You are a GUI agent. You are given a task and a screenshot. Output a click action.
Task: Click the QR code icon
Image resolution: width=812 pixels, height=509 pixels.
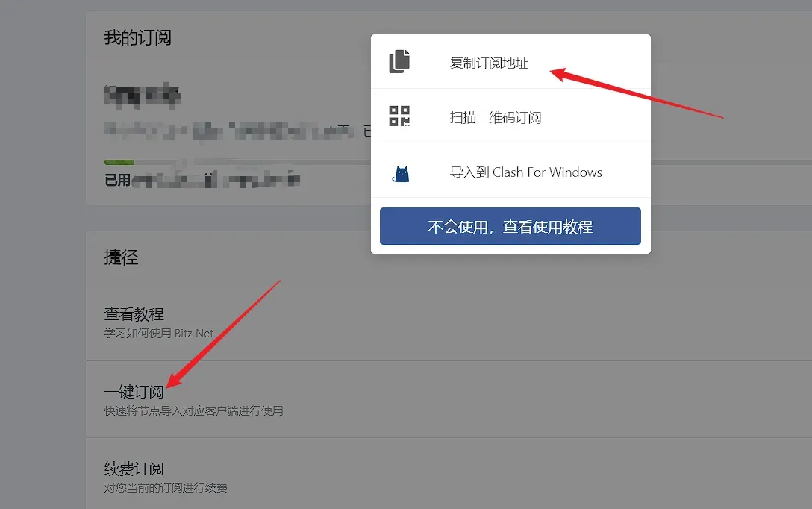(399, 116)
